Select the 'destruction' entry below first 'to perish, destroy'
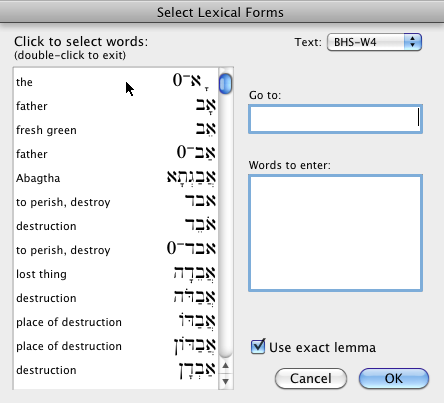 pos(116,226)
